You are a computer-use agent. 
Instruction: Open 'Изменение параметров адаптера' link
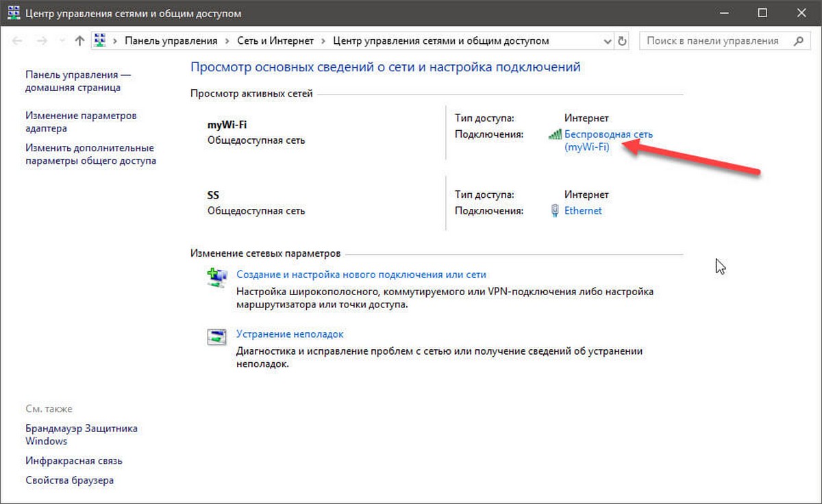coord(81,122)
